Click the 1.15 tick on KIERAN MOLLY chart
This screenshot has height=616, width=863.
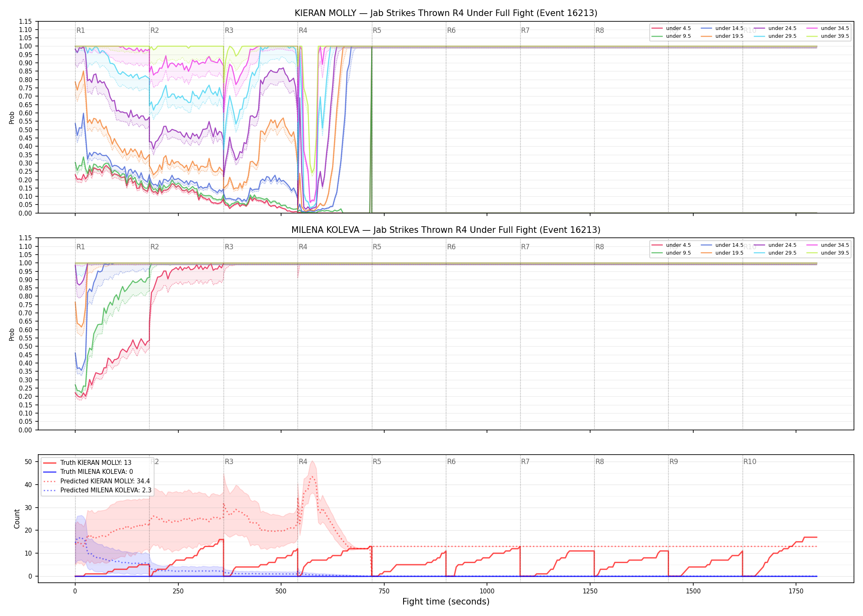click(25, 21)
